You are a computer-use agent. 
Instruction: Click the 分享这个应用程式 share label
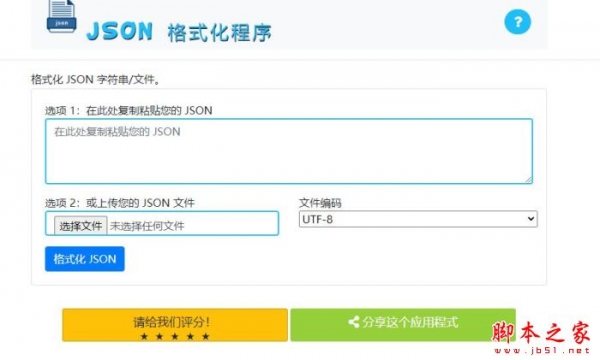coord(410,322)
